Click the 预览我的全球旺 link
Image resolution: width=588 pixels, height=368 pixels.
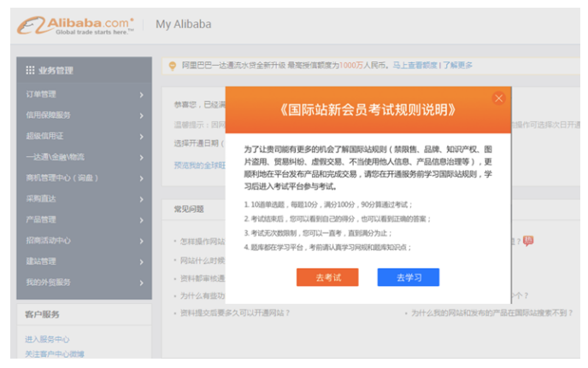click(200, 166)
